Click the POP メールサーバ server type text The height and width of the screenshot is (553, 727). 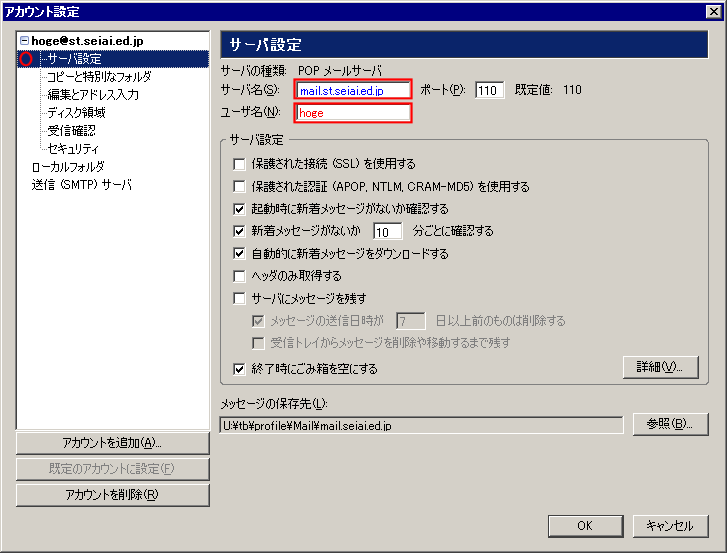(340, 71)
